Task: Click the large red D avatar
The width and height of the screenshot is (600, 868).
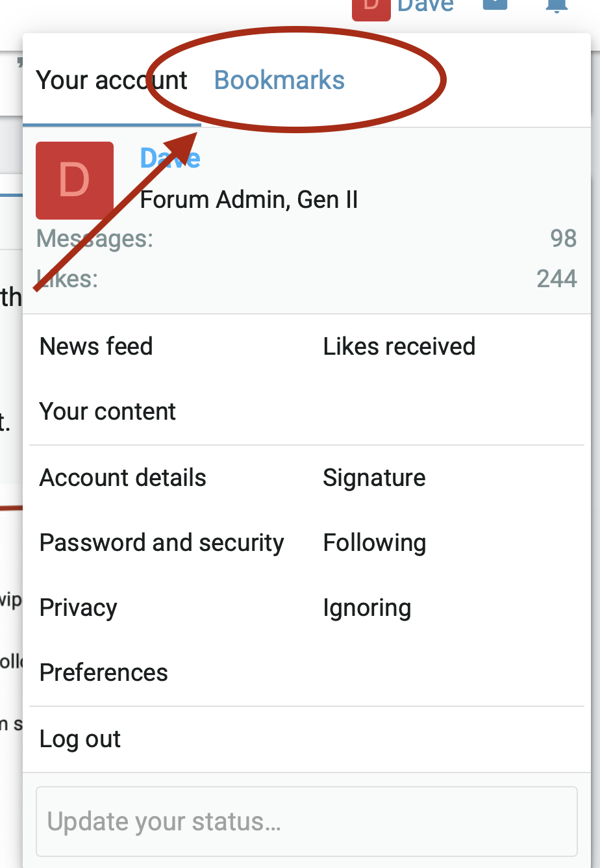Action: (75, 181)
